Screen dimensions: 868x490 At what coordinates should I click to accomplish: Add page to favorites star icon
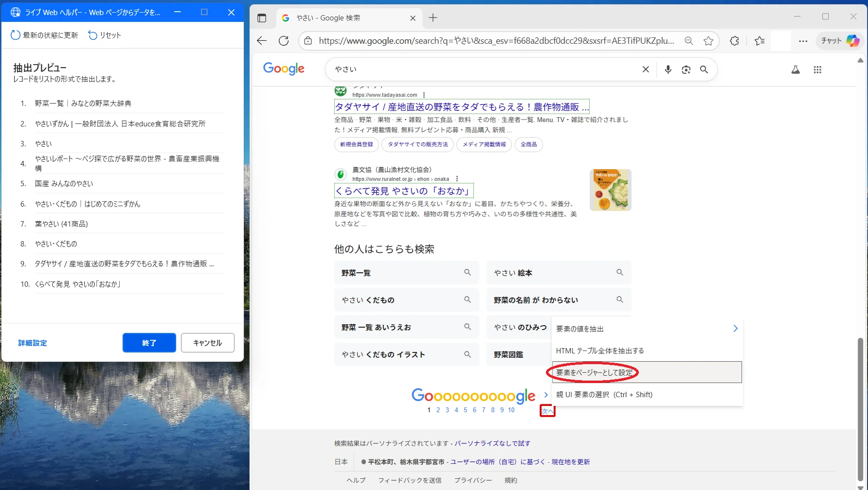[708, 41]
